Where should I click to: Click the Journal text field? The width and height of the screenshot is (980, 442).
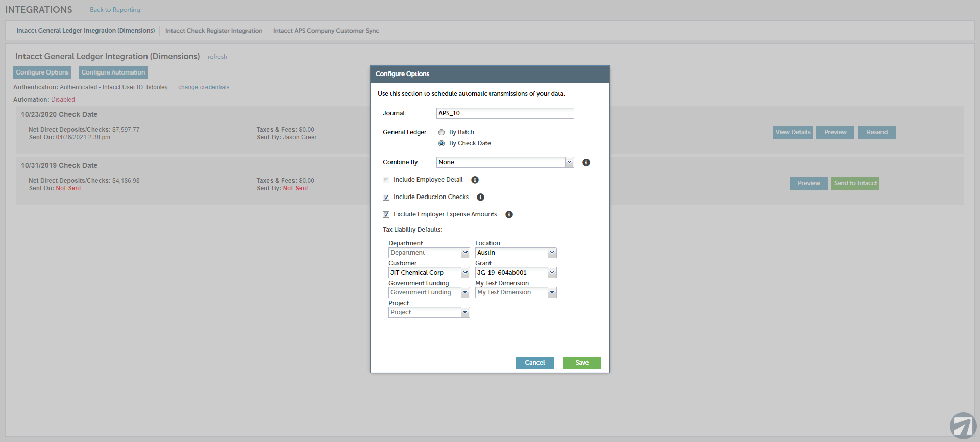point(505,113)
